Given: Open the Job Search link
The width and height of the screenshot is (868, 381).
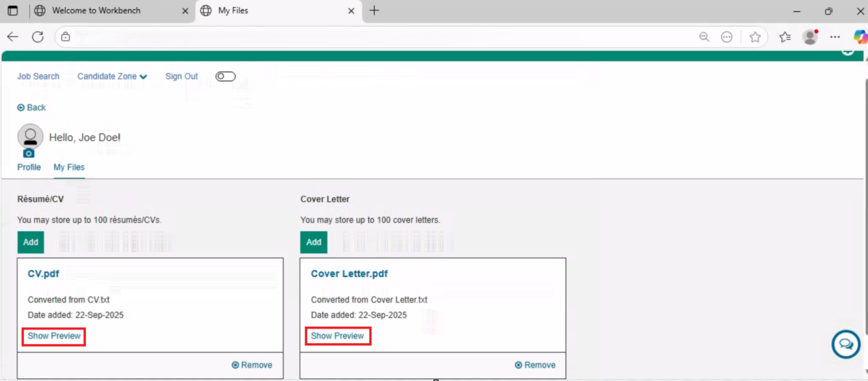Looking at the screenshot, I should click(38, 77).
